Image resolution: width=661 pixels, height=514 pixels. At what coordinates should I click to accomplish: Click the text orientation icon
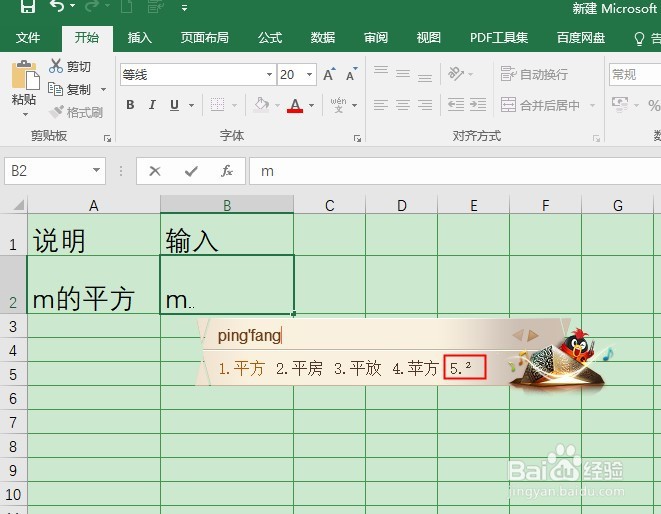pos(456,74)
